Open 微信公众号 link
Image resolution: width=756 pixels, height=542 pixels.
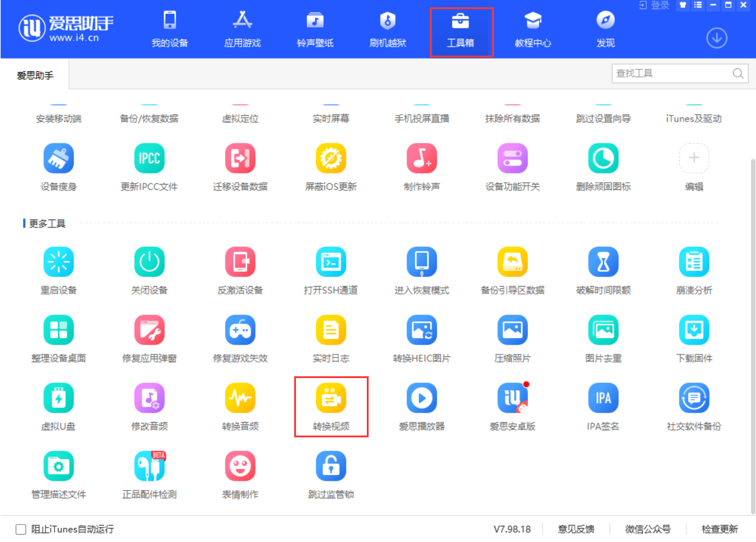click(x=648, y=529)
